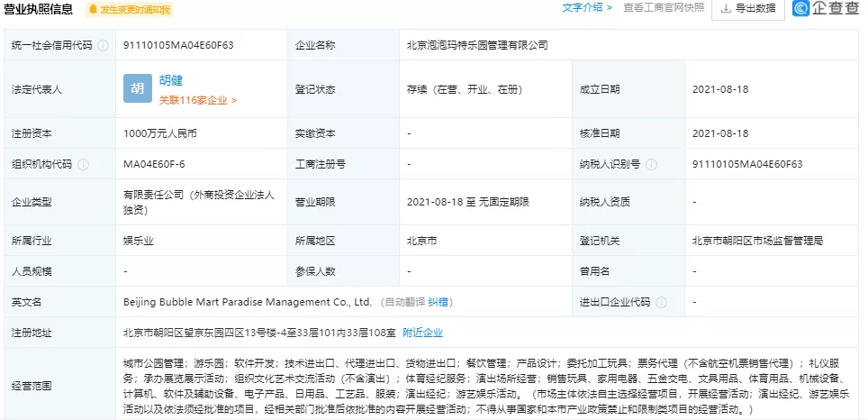Click the 营业期限 value 2021-08-18 至 无固定期限
This screenshot has width=868, height=420.
(468, 203)
